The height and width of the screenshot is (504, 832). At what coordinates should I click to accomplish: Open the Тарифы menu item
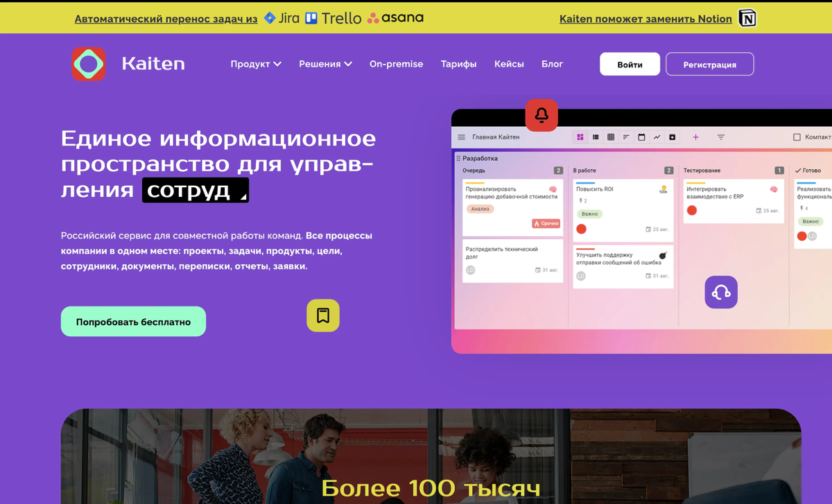tap(458, 64)
